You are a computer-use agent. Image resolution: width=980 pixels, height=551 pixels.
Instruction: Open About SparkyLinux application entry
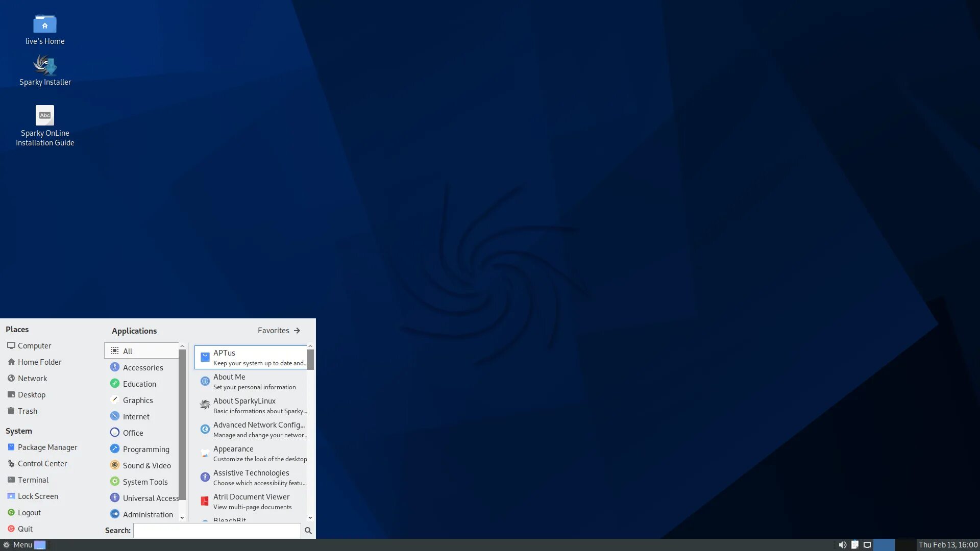[x=251, y=405]
